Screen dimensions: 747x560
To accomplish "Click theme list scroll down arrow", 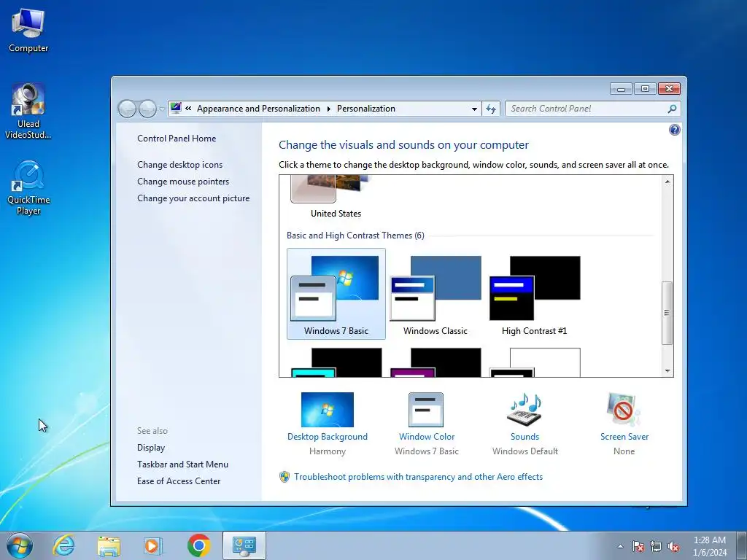I will pos(667,371).
